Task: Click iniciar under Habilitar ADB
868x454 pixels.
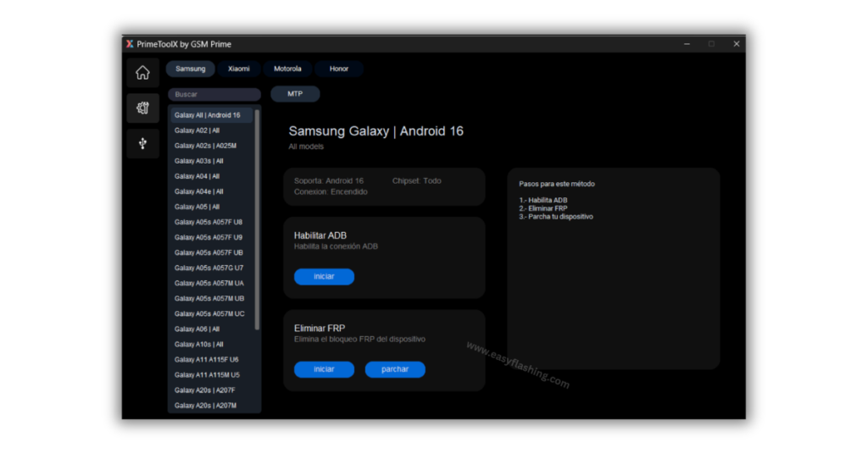Action: point(324,276)
